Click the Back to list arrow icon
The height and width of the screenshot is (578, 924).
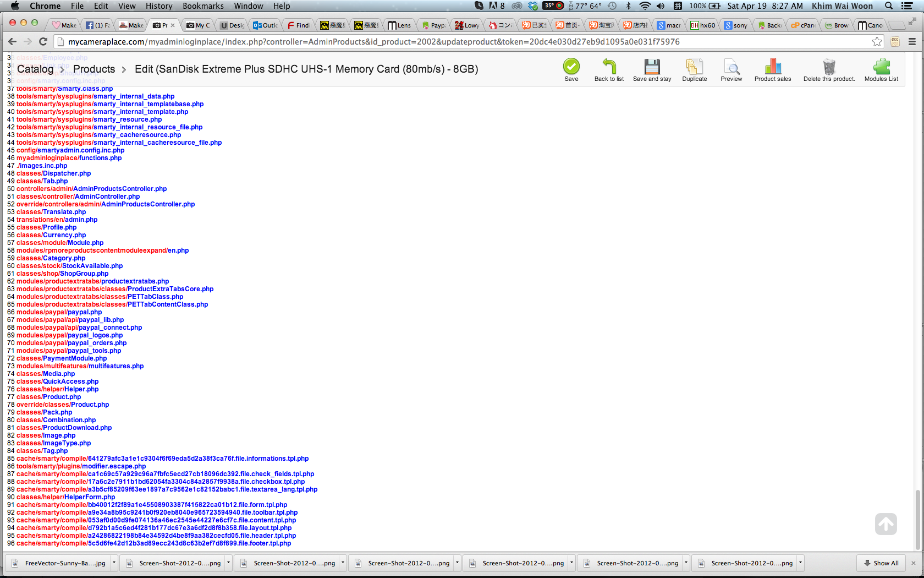point(609,67)
